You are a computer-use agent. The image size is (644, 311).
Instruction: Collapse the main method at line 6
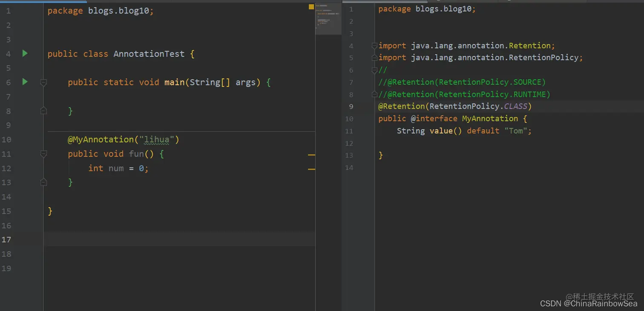tap(43, 82)
